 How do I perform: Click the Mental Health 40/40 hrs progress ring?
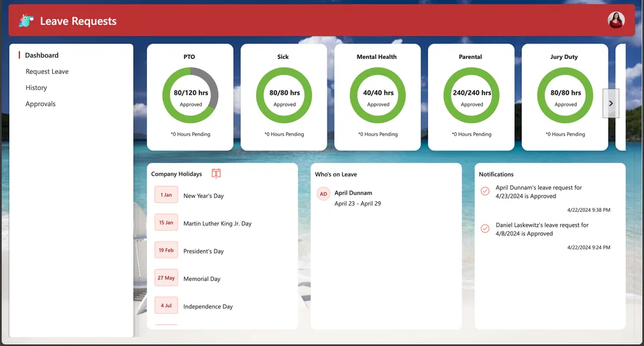coord(378,95)
